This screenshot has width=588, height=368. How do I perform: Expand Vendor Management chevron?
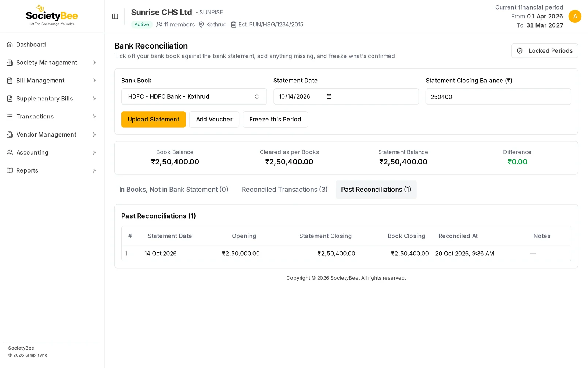pos(94,135)
